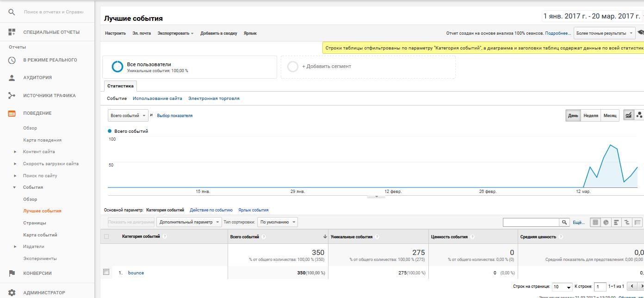Open the Более точные результаты dropdown

click(x=604, y=33)
